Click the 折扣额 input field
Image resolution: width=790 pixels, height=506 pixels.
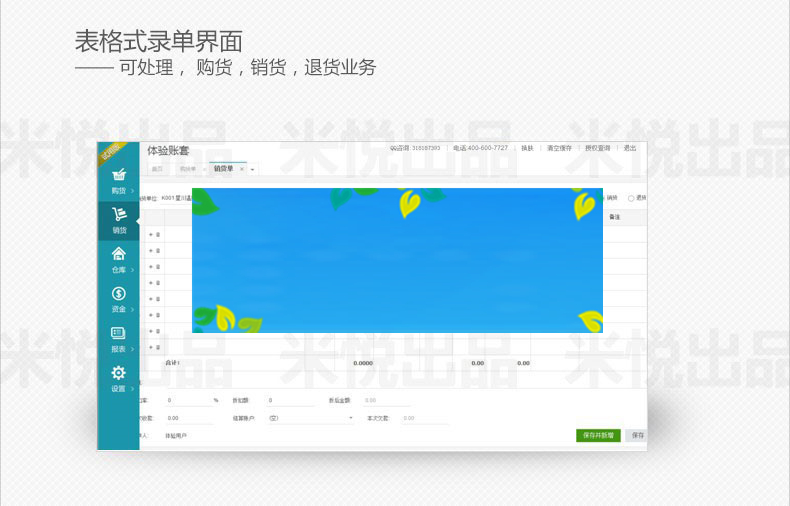coord(290,400)
